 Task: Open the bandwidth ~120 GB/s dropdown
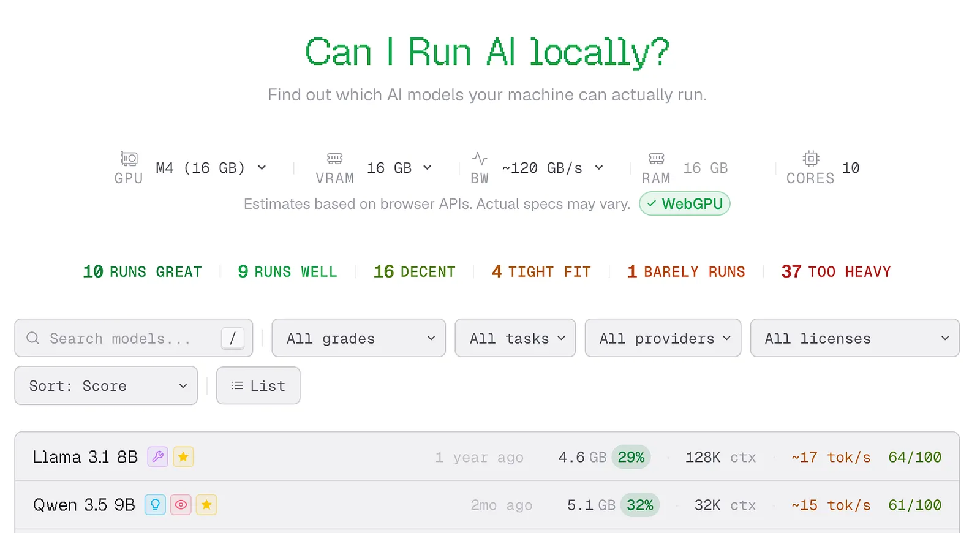pyautogui.click(x=552, y=168)
